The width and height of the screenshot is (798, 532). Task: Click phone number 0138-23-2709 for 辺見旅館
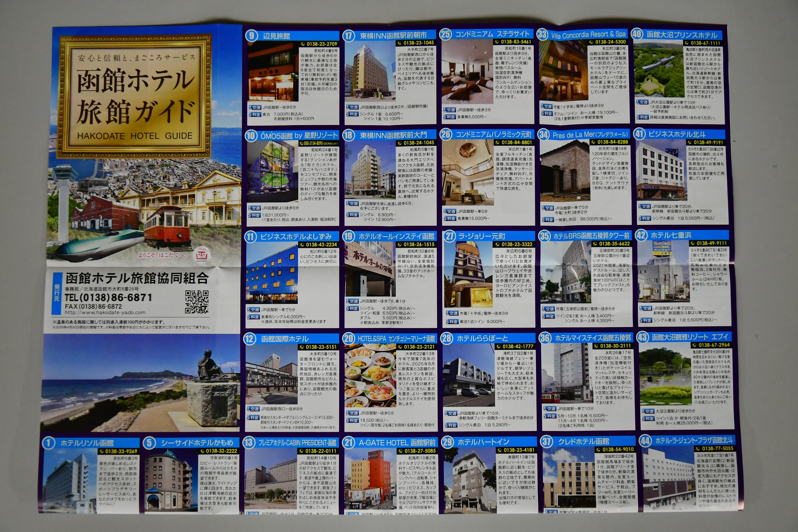tap(319, 44)
